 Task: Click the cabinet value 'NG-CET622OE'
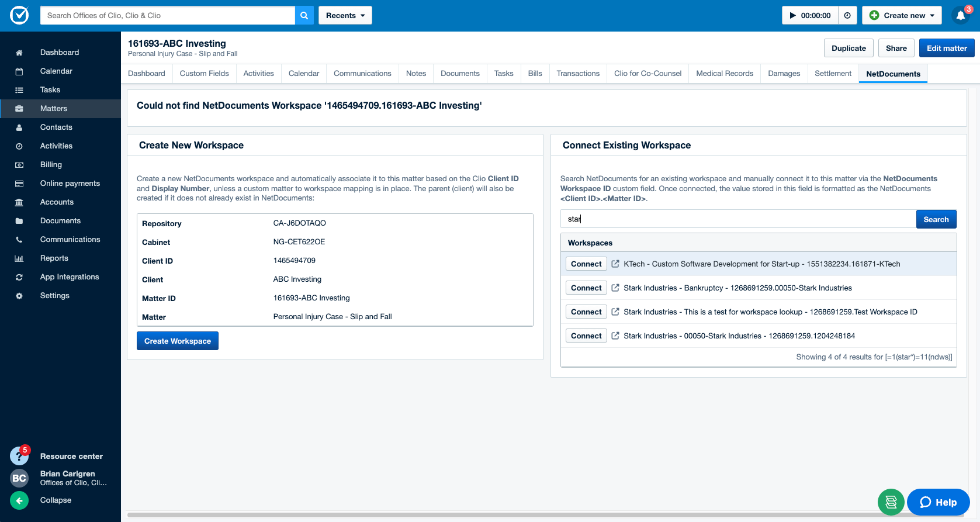coord(299,241)
